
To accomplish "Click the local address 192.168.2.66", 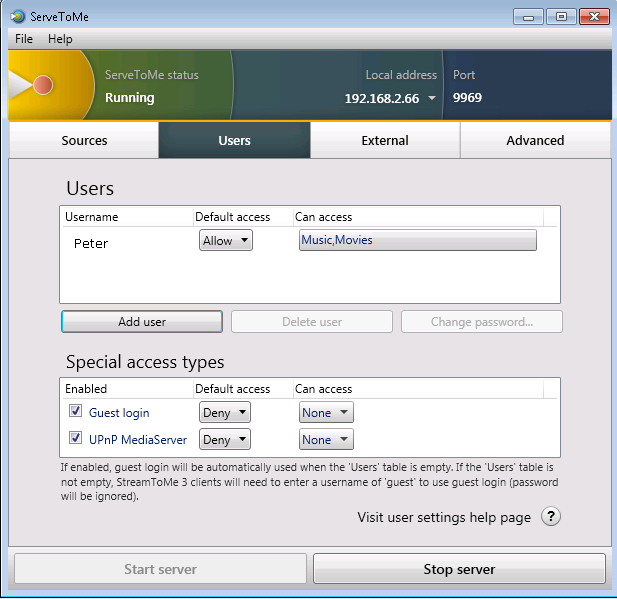I will point(382,98).
